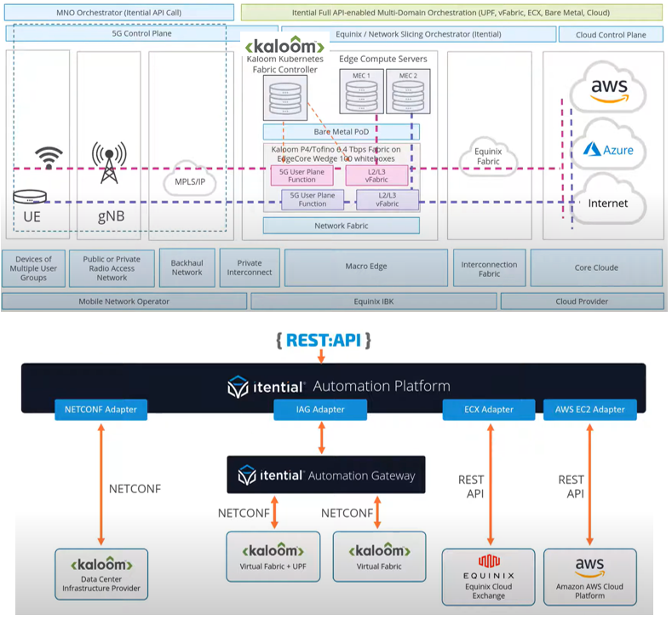Click the Public or Private Radio Access Network box

[x=112, y=268]
